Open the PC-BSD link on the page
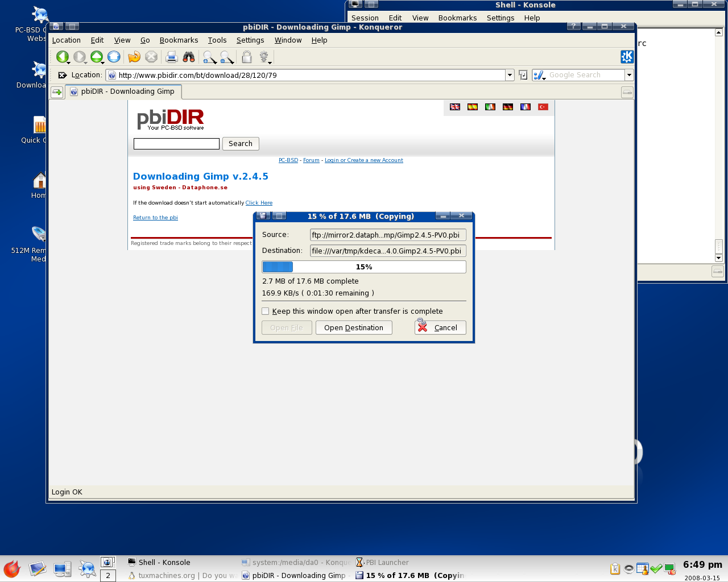The width and height of the screenshot is (728, 582). (288, 160)
